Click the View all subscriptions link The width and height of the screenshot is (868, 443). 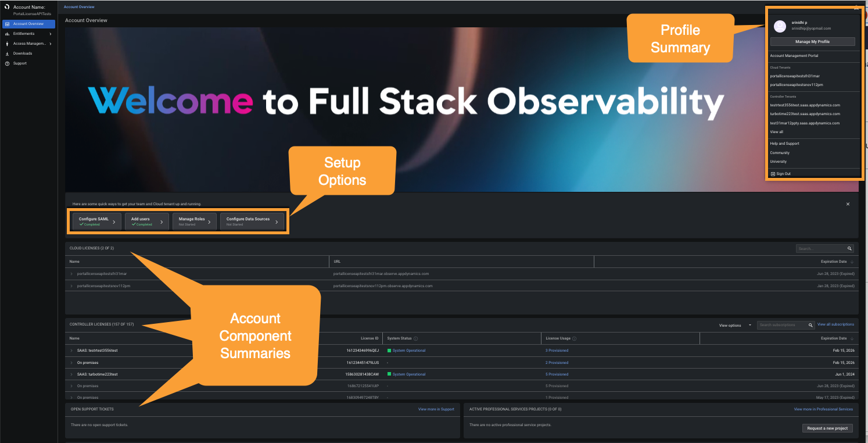coord(835,324)
